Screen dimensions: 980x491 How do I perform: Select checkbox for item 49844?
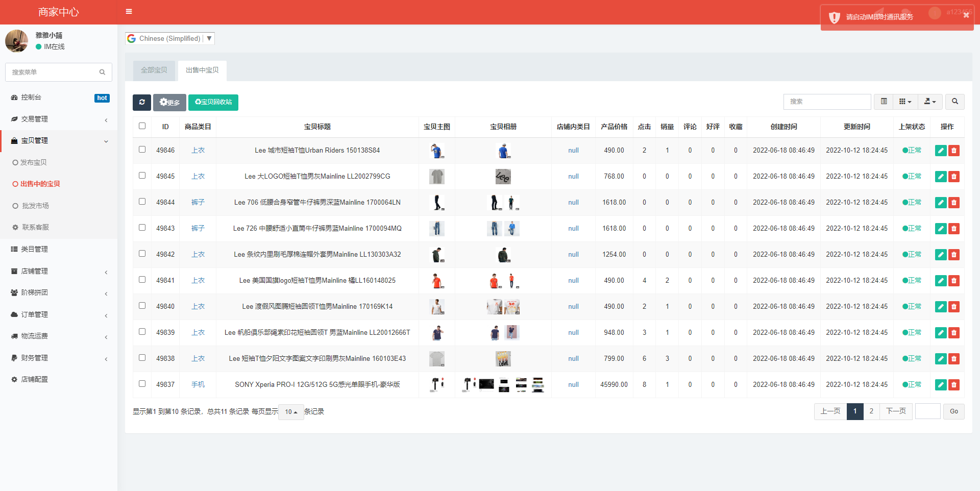(x=142, y=202)
